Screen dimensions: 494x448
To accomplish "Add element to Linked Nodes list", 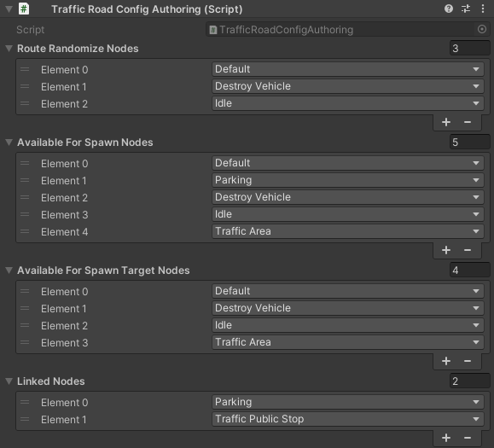I will click(446, 438).
